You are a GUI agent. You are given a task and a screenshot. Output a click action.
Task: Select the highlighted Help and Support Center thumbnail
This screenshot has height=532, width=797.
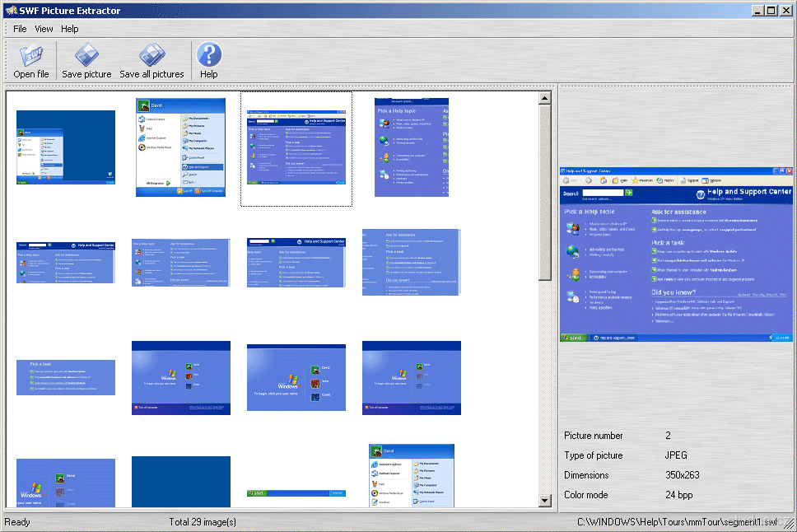296,149
